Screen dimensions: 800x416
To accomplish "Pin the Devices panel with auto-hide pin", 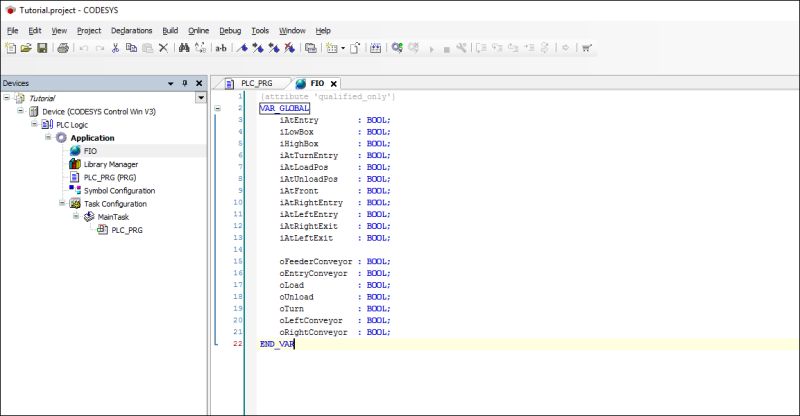I will [x=185, y=83].
